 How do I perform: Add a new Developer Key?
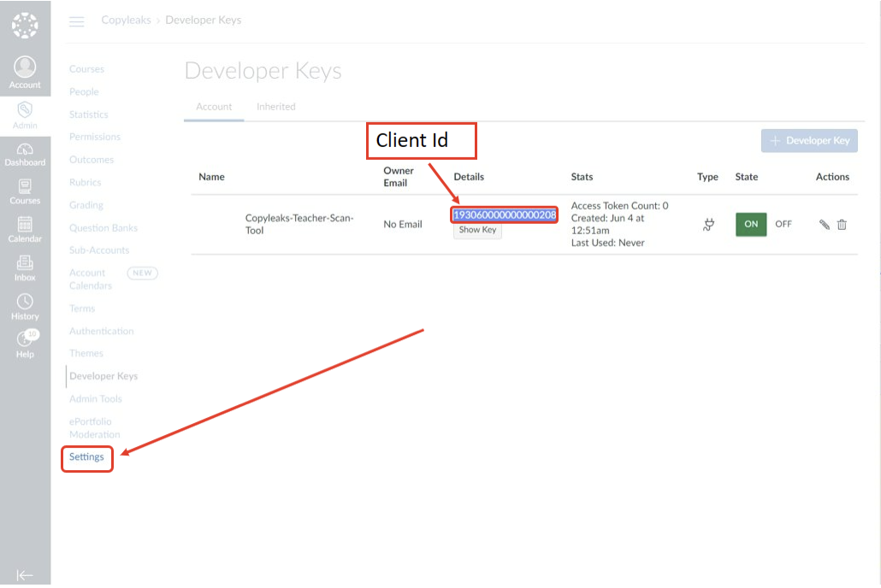[x=809, y=140]
